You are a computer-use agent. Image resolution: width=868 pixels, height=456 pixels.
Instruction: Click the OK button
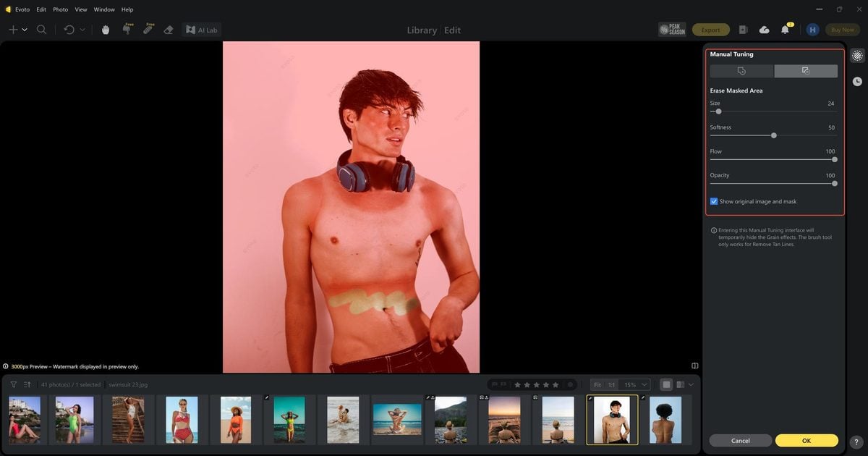807,440
